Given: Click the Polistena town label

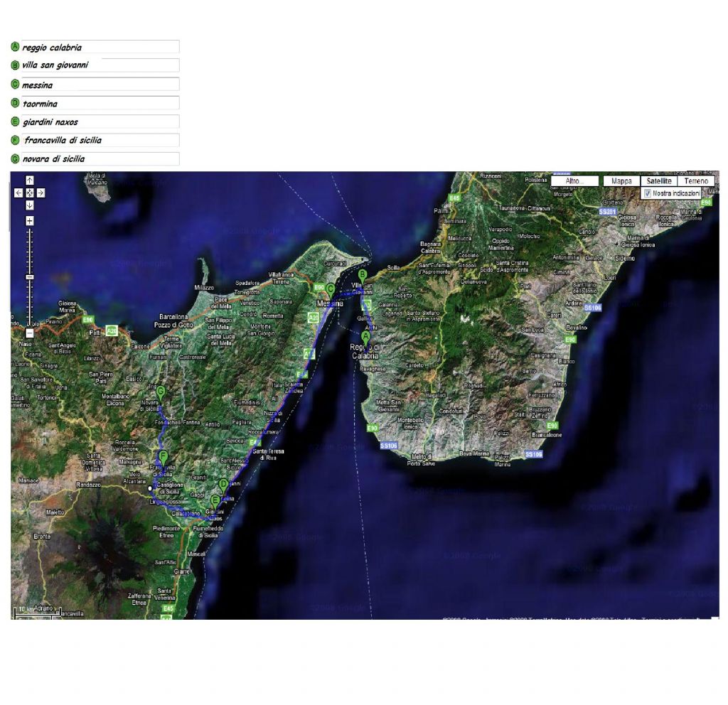Looking at the screenshot, I should point(536,180).
